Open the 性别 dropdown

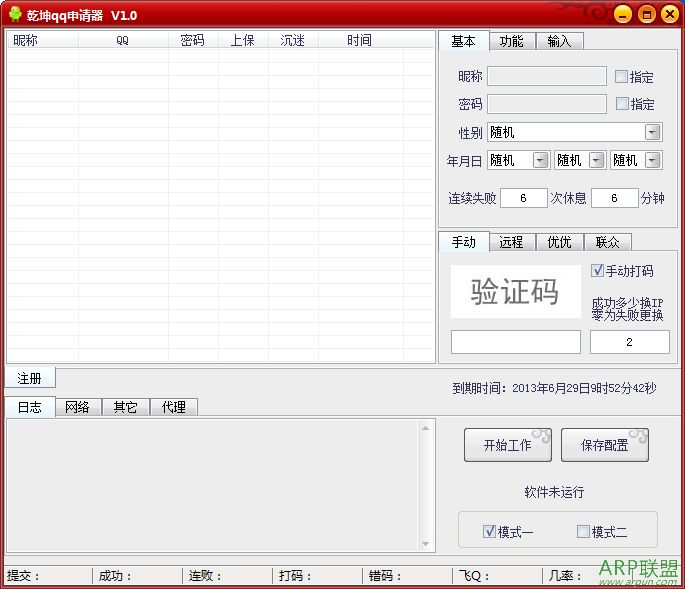pos(652,132)
